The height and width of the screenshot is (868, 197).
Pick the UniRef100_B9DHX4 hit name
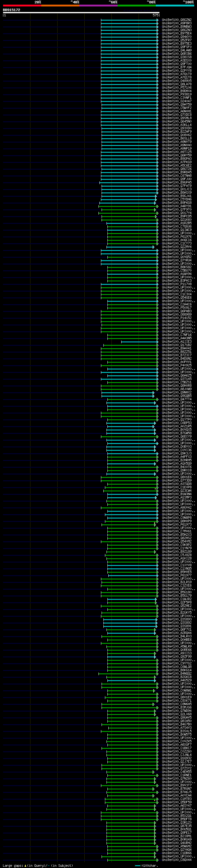coord(176,91)
